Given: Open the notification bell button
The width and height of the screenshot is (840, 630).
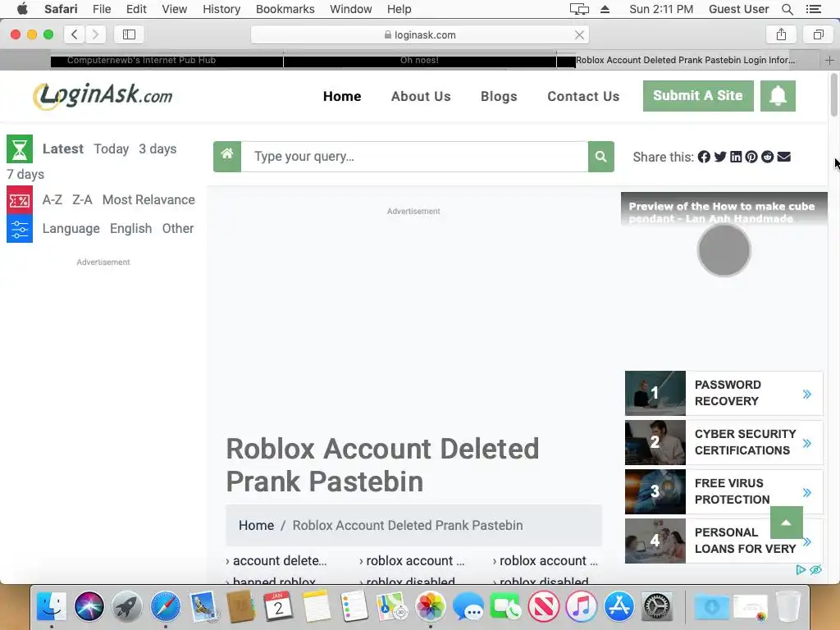Looking at the screenshot, I should tap(778, 96).
